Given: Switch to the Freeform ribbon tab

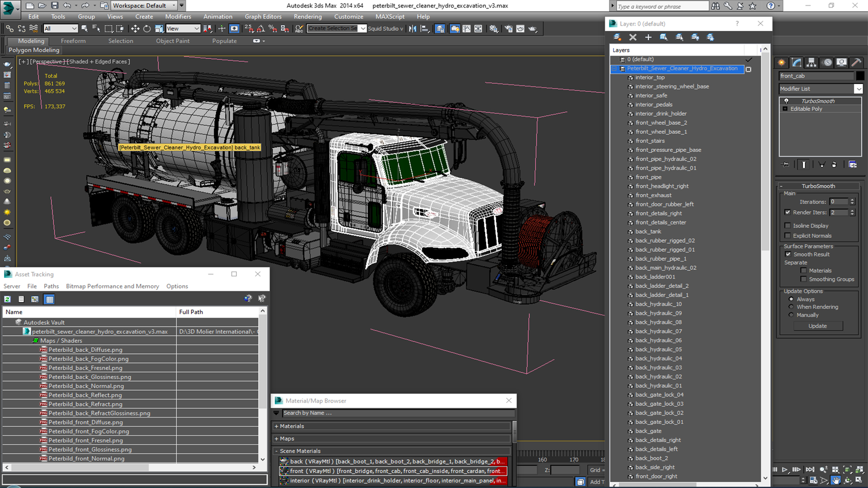Looking at the screenshot, I should [x=73, y=41].
